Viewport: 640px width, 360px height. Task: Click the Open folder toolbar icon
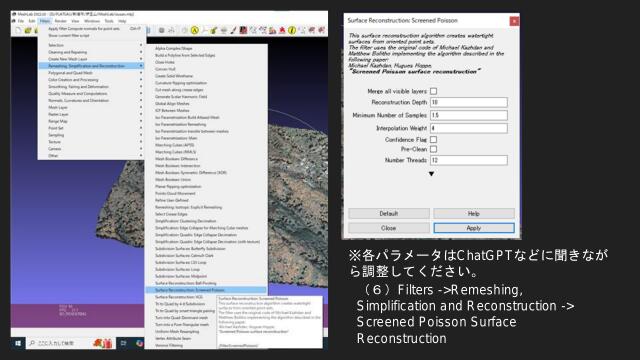(x=28, y=30)
